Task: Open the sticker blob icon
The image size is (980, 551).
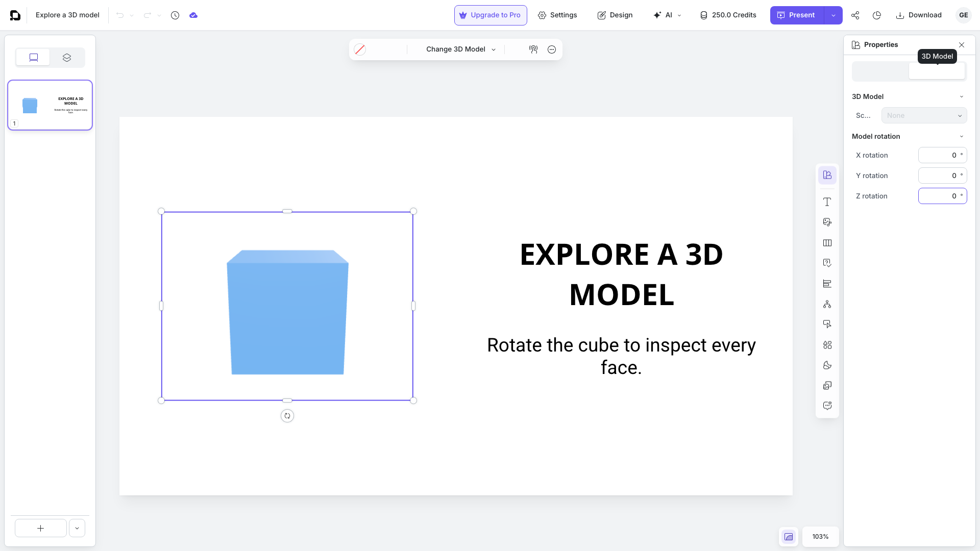Action: click(x=827, y=365)
